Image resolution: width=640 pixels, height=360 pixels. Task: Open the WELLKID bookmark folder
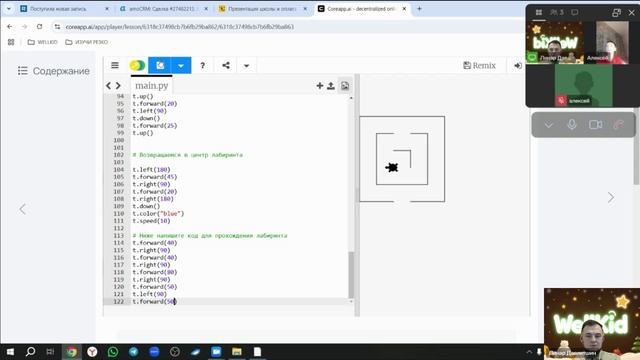[42, 42]
